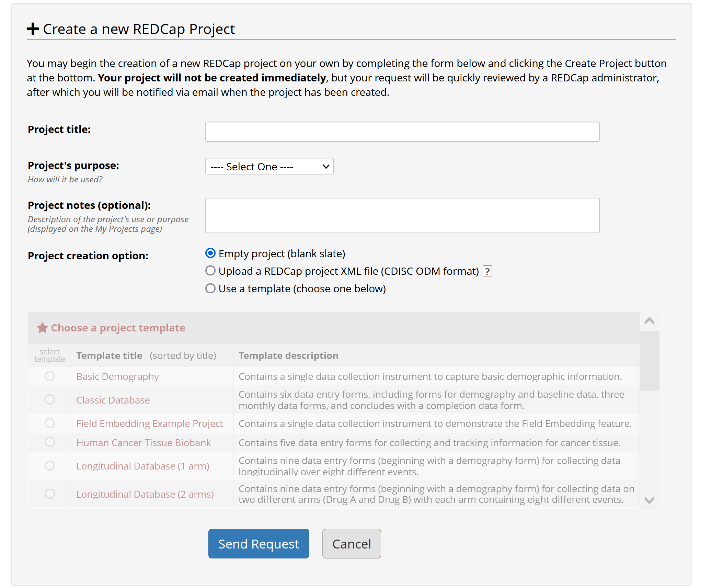This screenshot has height=588, width=701.
Task: Select Use a template option
Action: pos(210,288)
